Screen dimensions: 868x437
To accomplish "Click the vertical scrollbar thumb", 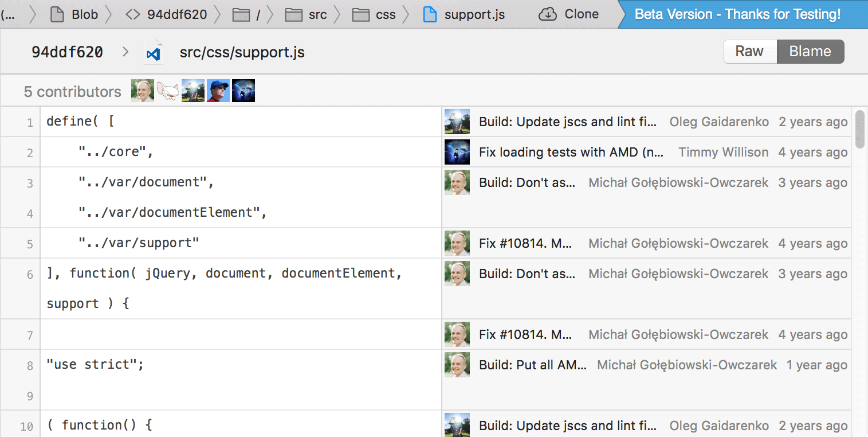I will pos(859,130).
